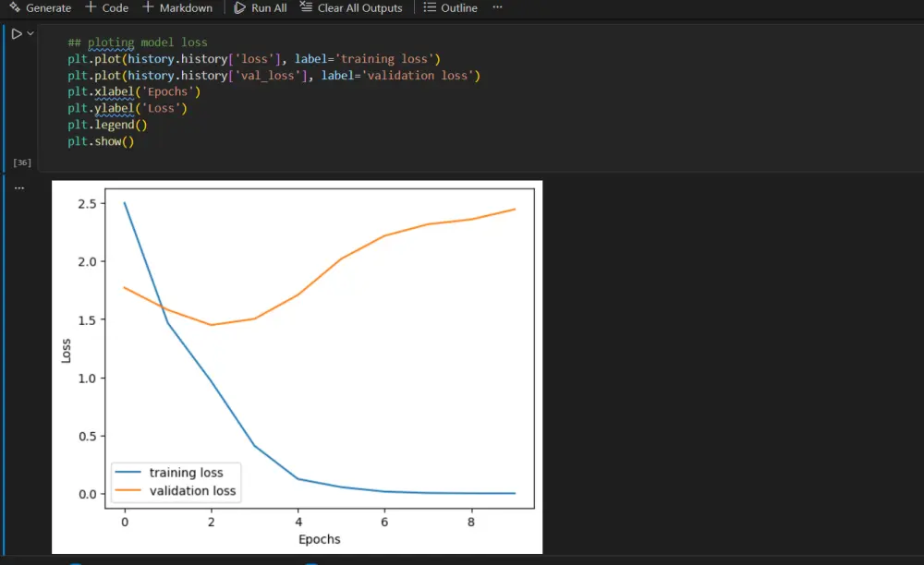Open the notebook Outline
Image resolution: width=924 pixels, height=565 pixels.
(x=451, y=7)
